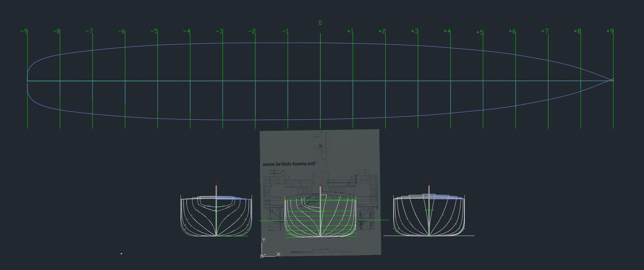Select the station label "-9"
644x270 pixels.
(x=24, y=31)
